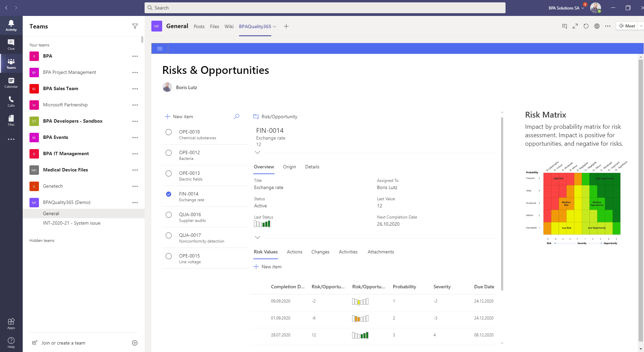Image resolution: width=644 pixels, height=352 pixels.
Task: Open the Risk Matrix image
Action: [576, 203]
